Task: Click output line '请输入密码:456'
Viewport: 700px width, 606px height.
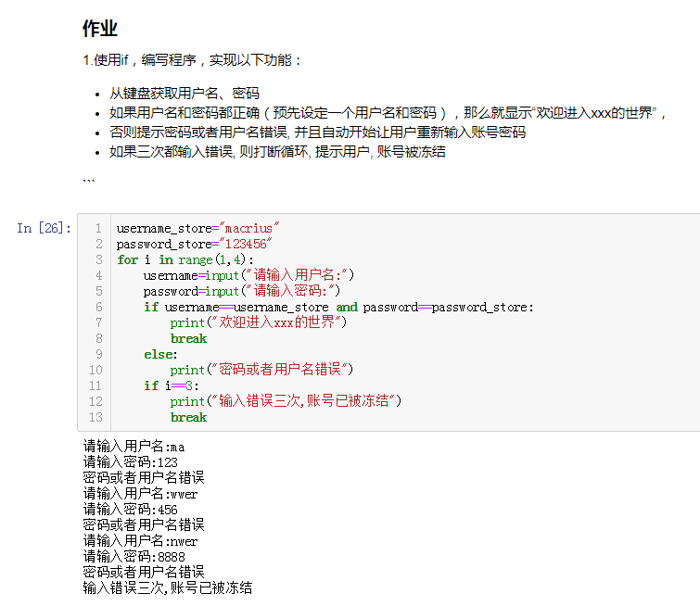Action: (x=131, y=509)
